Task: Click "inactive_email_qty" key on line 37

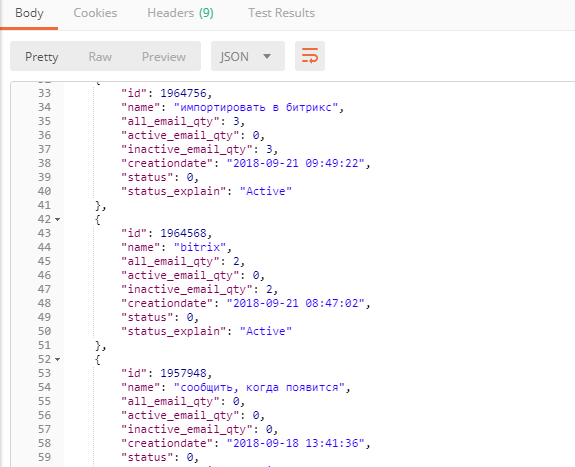Action: coord(187,149)
